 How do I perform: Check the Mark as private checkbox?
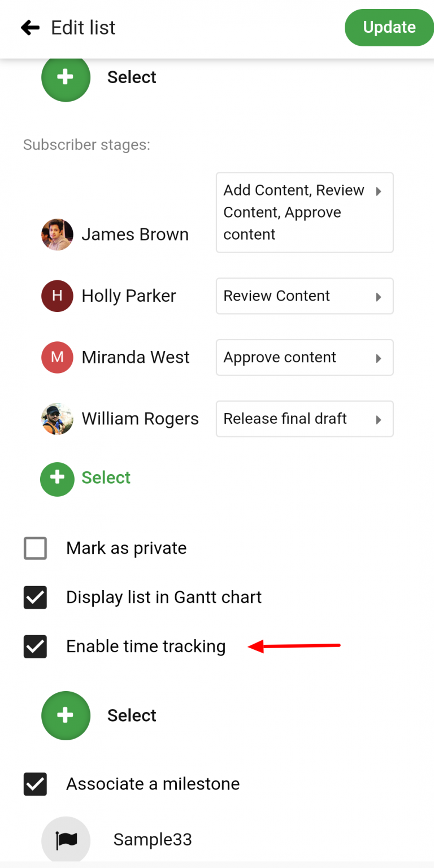pyautogui.click(x=35, y=548)
